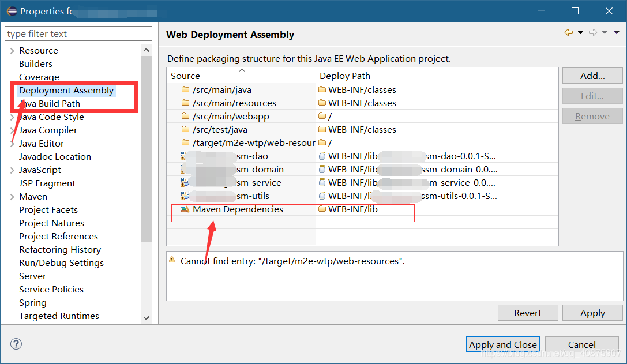The image size is (627, 364).
Task: Click the back navigation arrow icon
Action: click(568, 32)
